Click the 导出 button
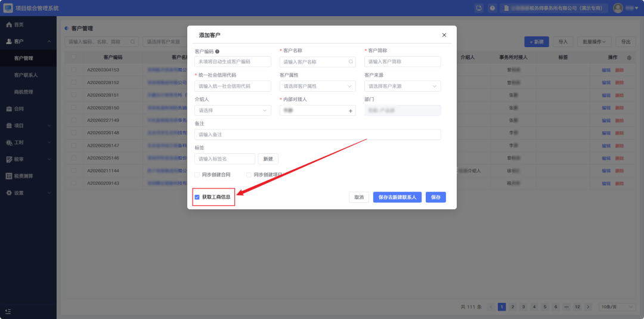Screen dimensions: 644x319 pyautogui.click(x=626, y=42)
